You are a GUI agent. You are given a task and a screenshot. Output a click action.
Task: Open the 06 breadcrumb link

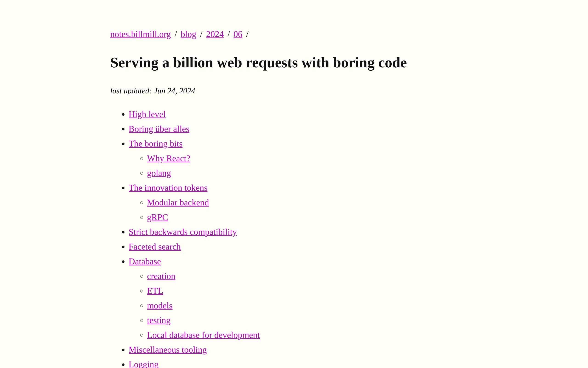pos(238,34)
